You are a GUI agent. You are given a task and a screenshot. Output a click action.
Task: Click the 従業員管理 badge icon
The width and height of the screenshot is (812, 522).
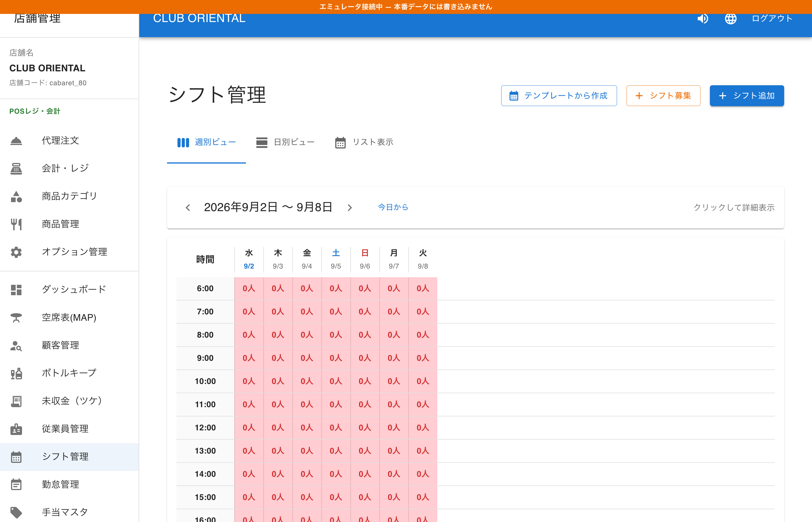click(x=16, y=429)
